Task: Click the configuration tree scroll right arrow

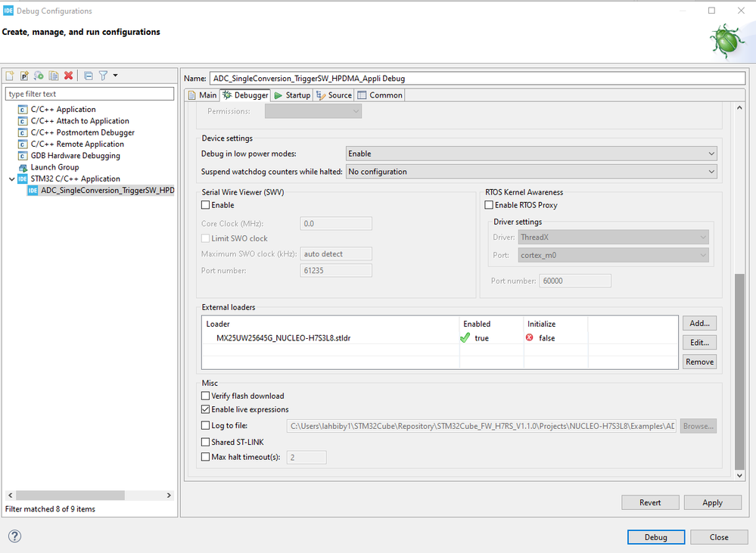Action: [x=169, y=496]
